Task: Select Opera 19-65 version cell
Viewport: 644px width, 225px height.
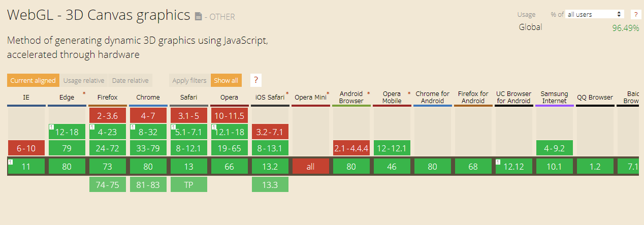Action: (229, 148)
